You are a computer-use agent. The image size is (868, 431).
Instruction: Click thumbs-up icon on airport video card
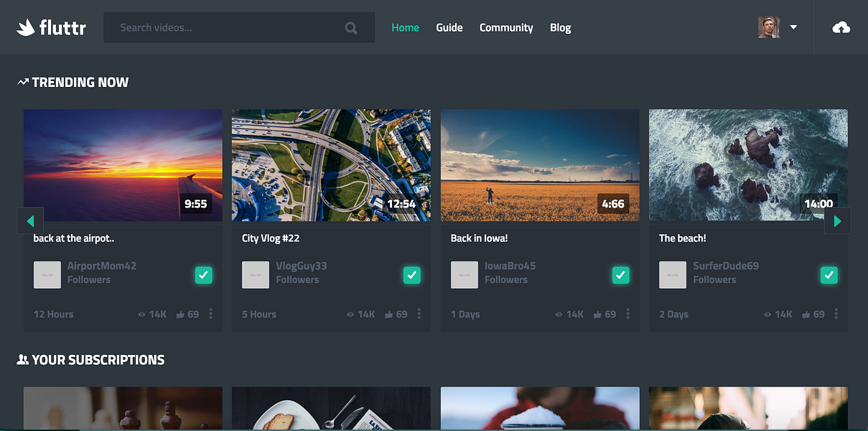click(x=180, y=315)
